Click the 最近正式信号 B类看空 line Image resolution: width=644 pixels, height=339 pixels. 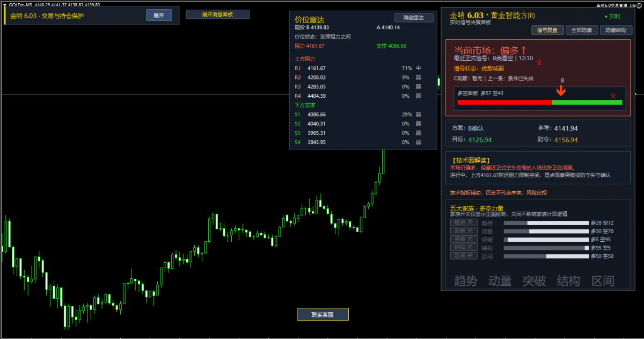[x=493, y=58]
